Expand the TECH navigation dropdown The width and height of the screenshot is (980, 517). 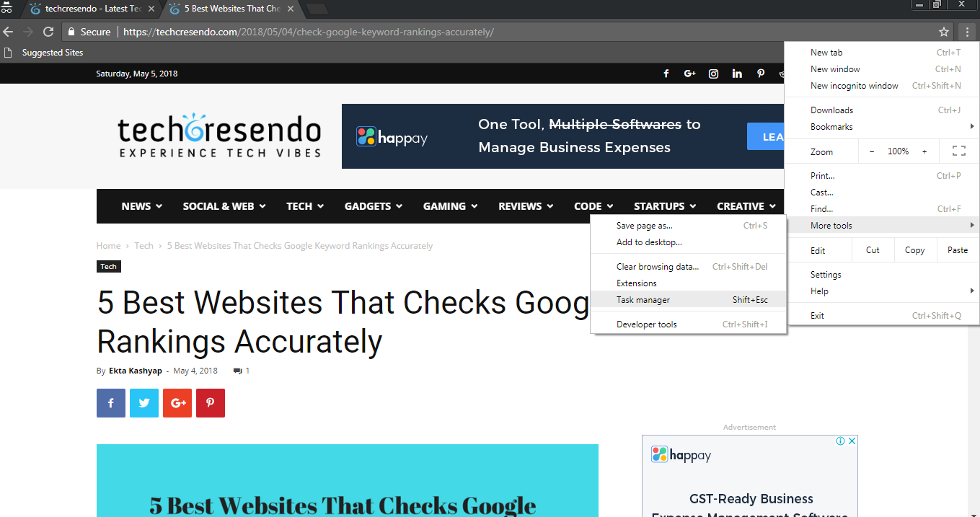(305, 206)
